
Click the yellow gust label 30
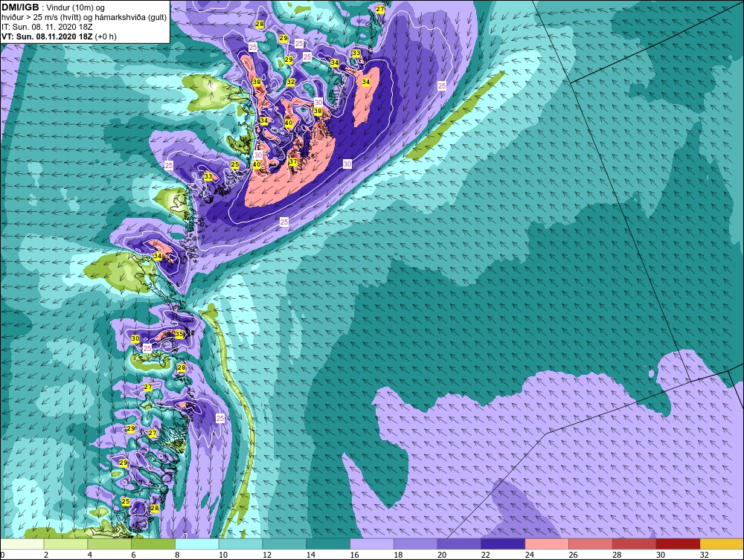click(135, 338)
